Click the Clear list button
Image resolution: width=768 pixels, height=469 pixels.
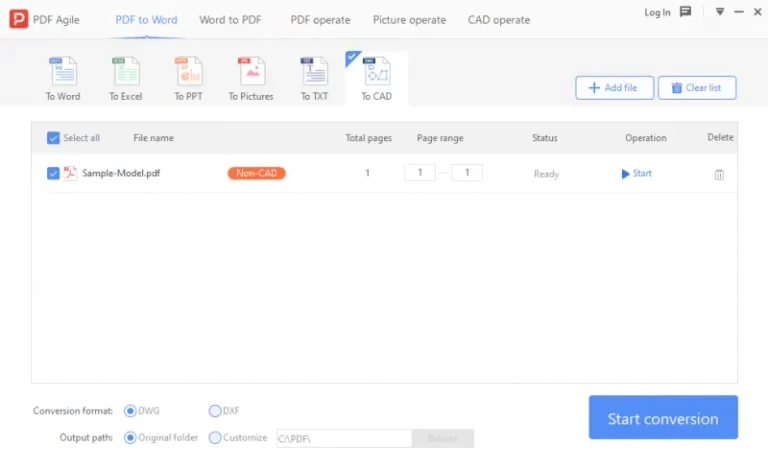pos(696,88)
